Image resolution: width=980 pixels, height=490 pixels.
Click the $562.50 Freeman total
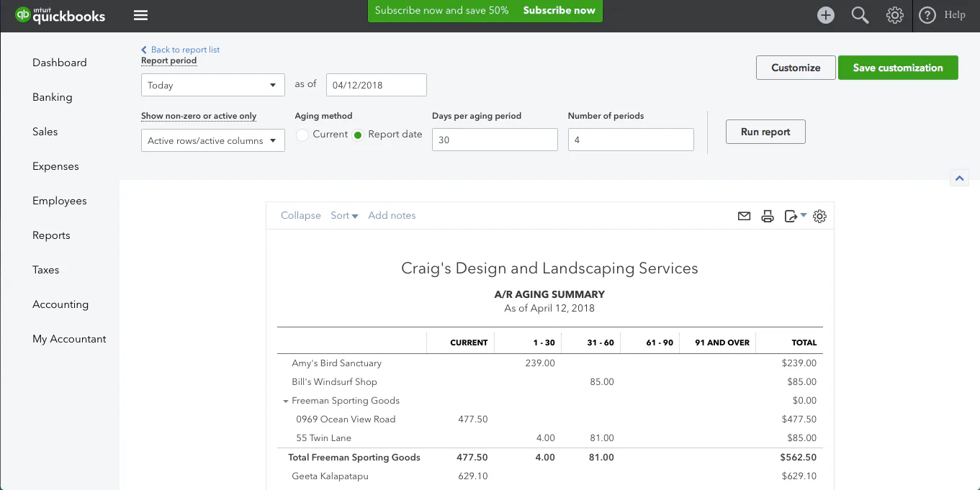[798, 458]
